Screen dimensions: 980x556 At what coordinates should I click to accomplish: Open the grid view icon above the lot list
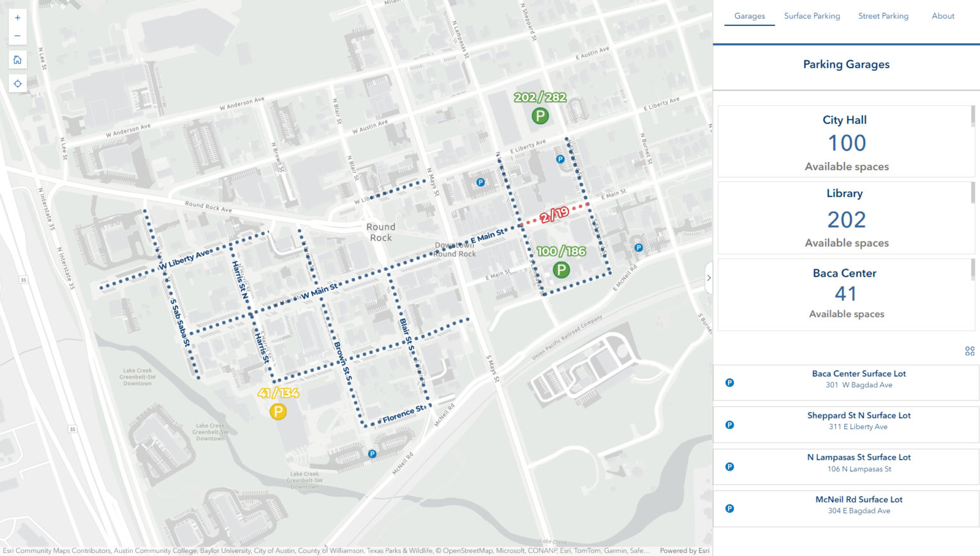tap(969, 351)
